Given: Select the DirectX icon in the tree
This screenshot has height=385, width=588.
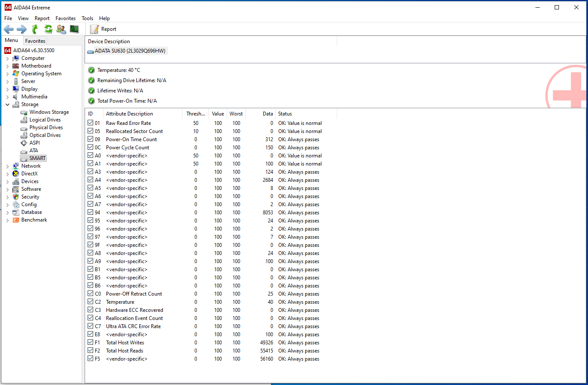Looking at the screenshot, I should click(x=16, y=174).
